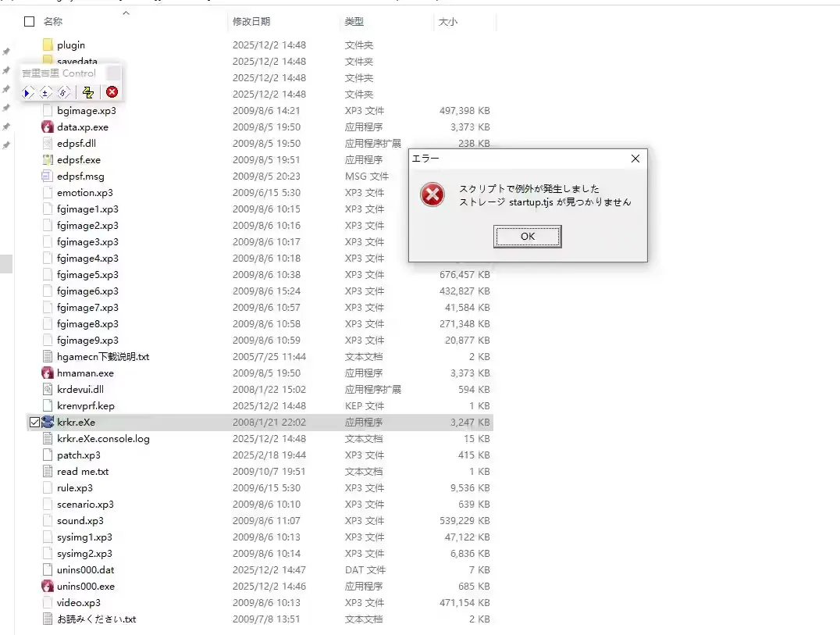Select the rule.xp3 file name

[75, 487]
